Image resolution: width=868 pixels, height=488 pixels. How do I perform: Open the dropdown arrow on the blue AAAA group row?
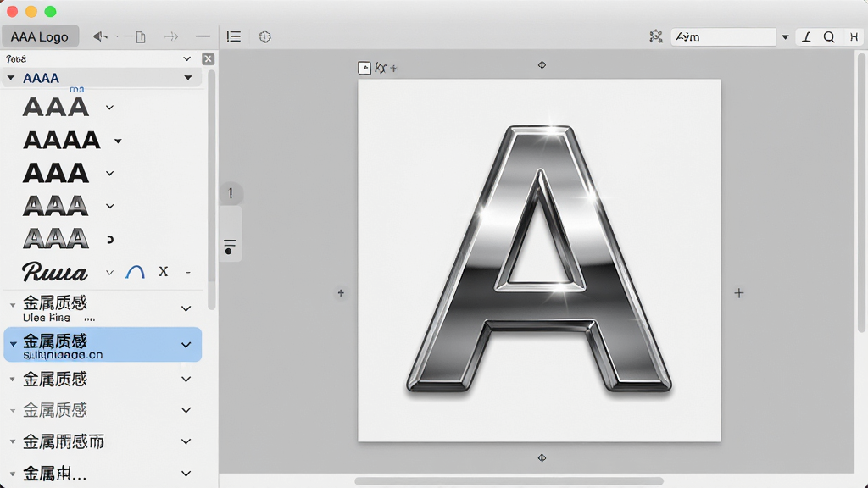188,78
